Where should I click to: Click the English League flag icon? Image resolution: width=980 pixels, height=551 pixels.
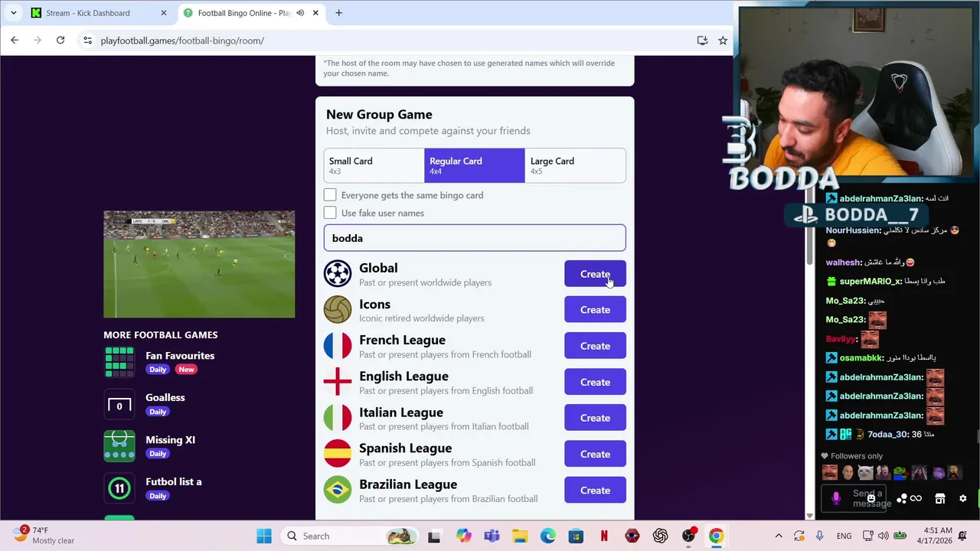tap(338, 382)
